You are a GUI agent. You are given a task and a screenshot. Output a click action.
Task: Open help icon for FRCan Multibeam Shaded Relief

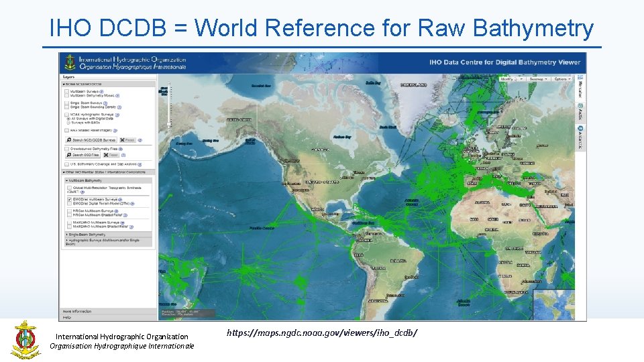point(125,215)
